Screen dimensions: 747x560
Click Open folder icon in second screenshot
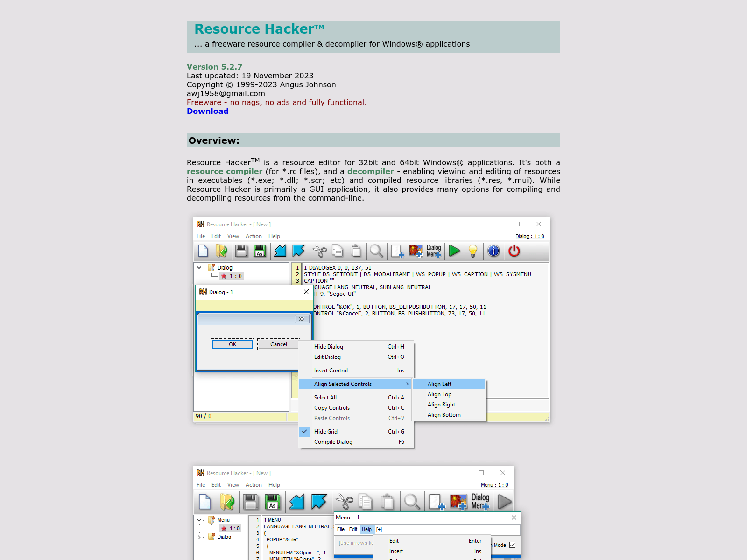(227, 502)
